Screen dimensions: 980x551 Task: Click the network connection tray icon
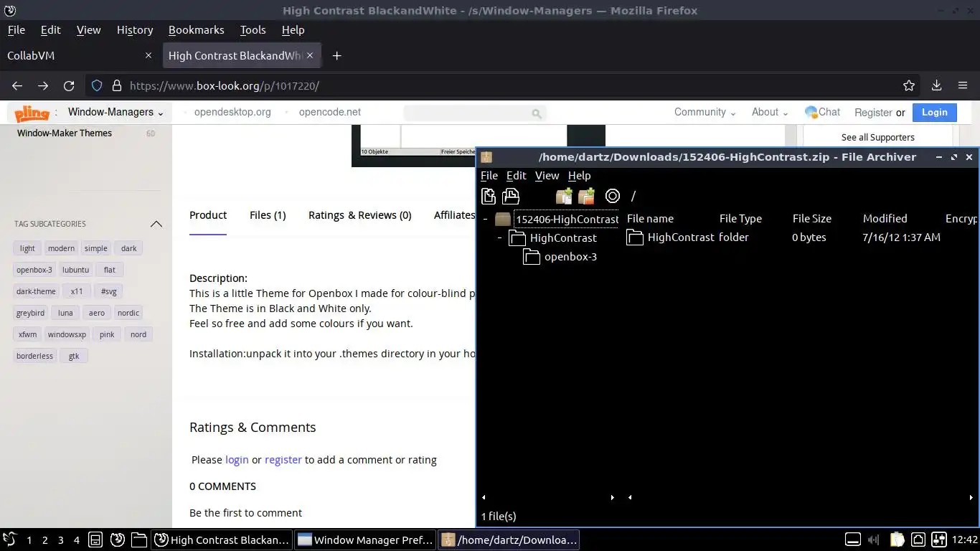[918, 540]
